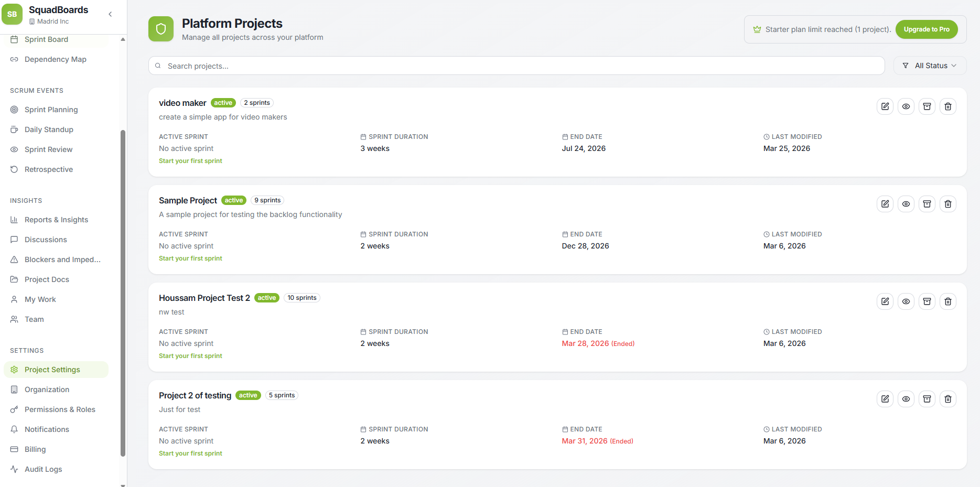Collapse the sidebar with the chevron
The height and width of the screenshot is (487, 980).
click(110, 14)
